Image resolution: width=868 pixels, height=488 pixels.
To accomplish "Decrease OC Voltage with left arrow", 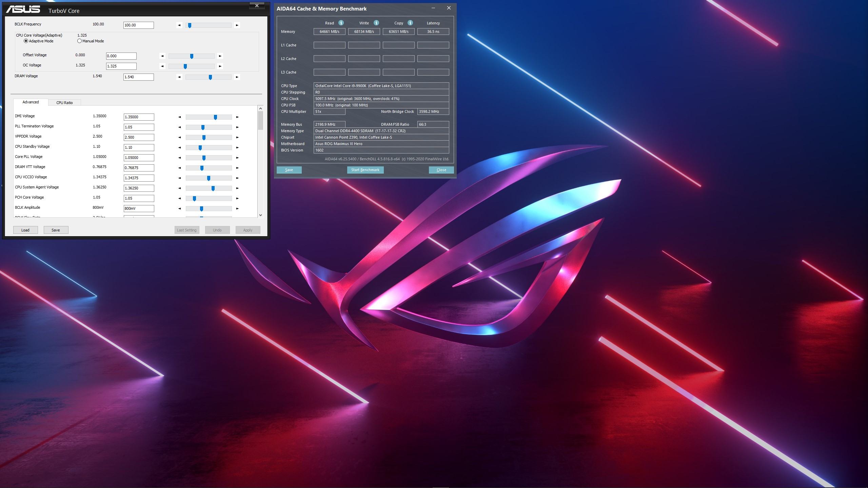I will pos(162,66).
